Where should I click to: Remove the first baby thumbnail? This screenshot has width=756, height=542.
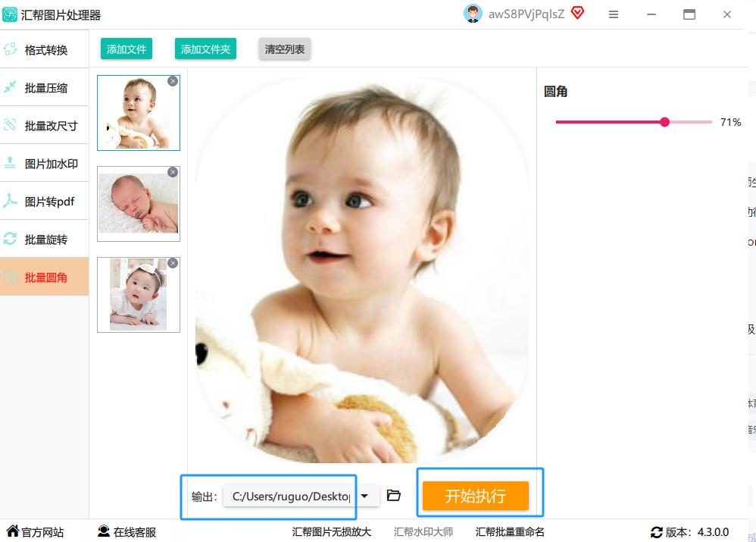pos(173,81)
